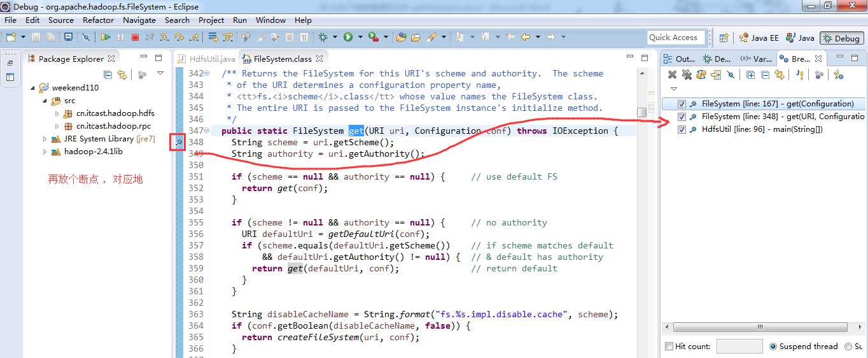868x358 pixels.
Task: Open the Navigate menu
Action: pos(139,20)
